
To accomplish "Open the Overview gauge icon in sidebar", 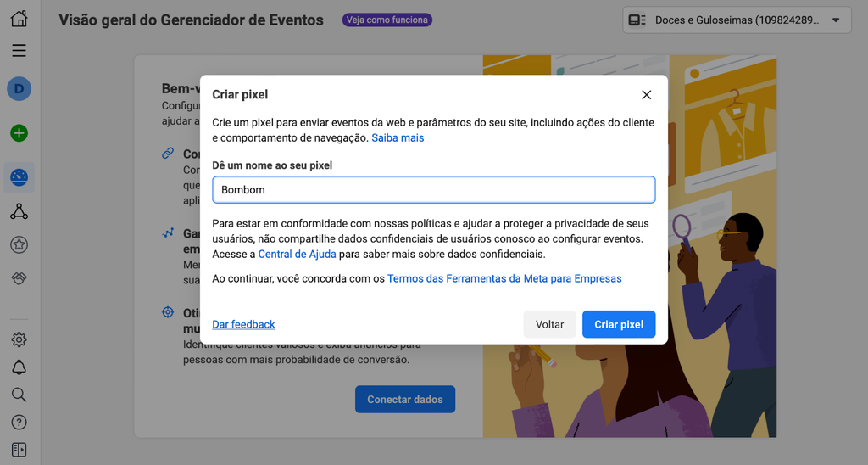I will [x=19, y=177].
